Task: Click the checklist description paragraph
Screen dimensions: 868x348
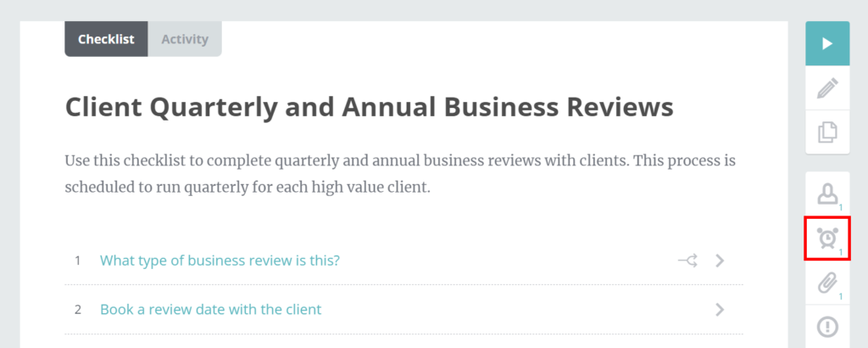Action: point(400,175)
